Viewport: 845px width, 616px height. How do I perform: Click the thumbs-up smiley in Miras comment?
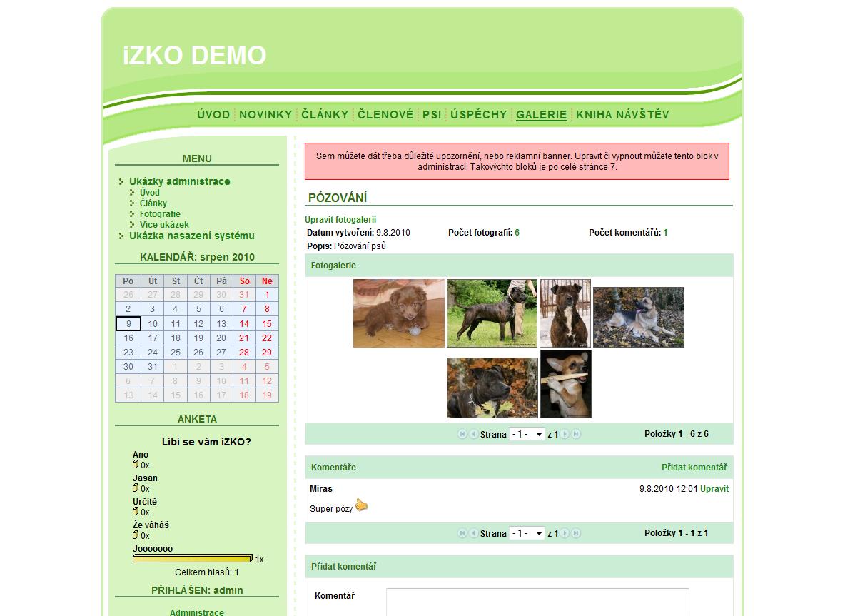pos(361,505)
